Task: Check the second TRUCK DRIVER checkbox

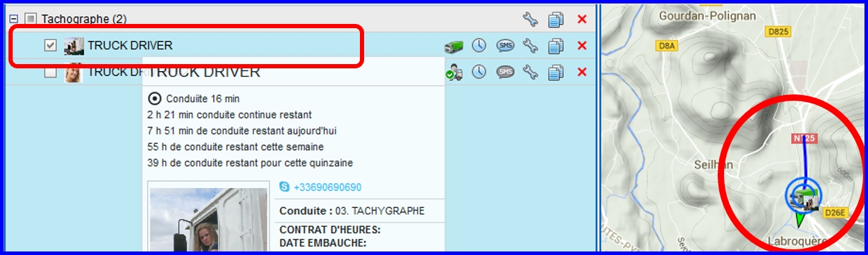Action: coord(50,72)
